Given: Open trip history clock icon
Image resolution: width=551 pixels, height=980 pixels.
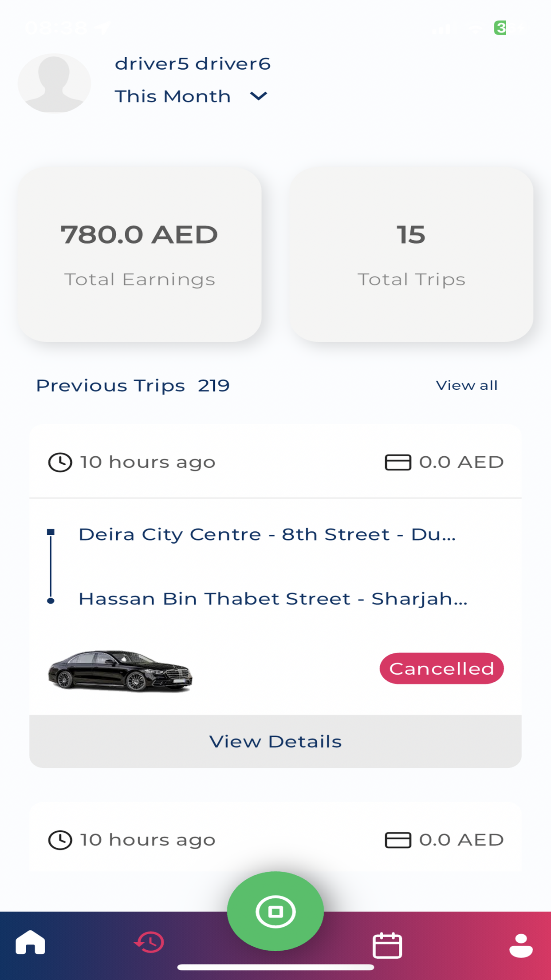Looking at the screenshot, I should 150,942.
